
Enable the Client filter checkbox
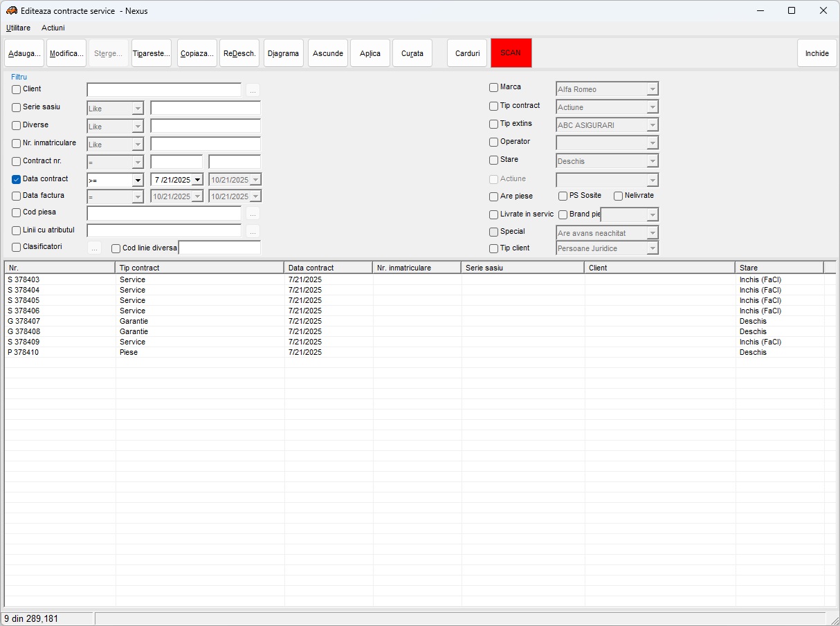coord(17,89)
